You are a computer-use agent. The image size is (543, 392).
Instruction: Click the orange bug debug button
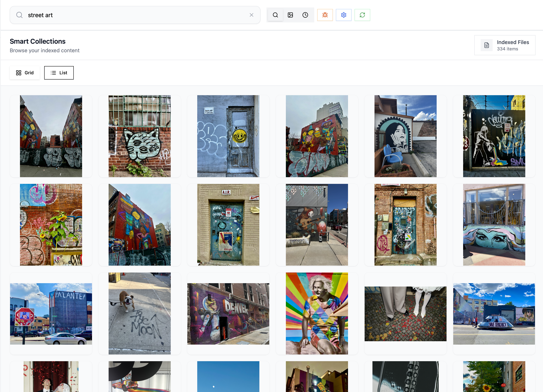325,15
